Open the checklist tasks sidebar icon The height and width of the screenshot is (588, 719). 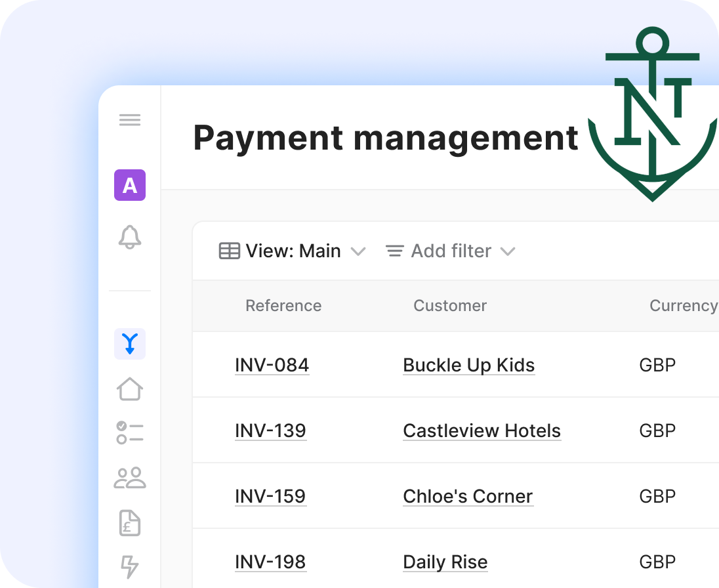pyautogui.click(x=130, y=432)
